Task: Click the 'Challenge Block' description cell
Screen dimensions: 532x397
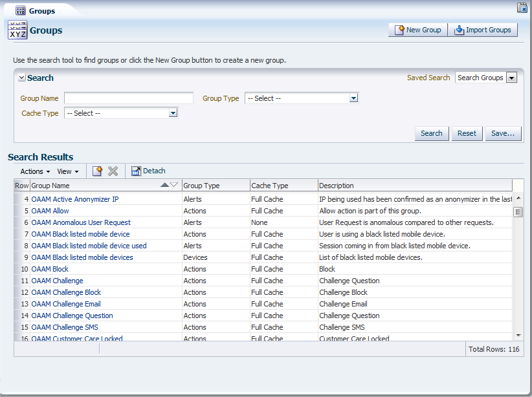Action: 415,292
